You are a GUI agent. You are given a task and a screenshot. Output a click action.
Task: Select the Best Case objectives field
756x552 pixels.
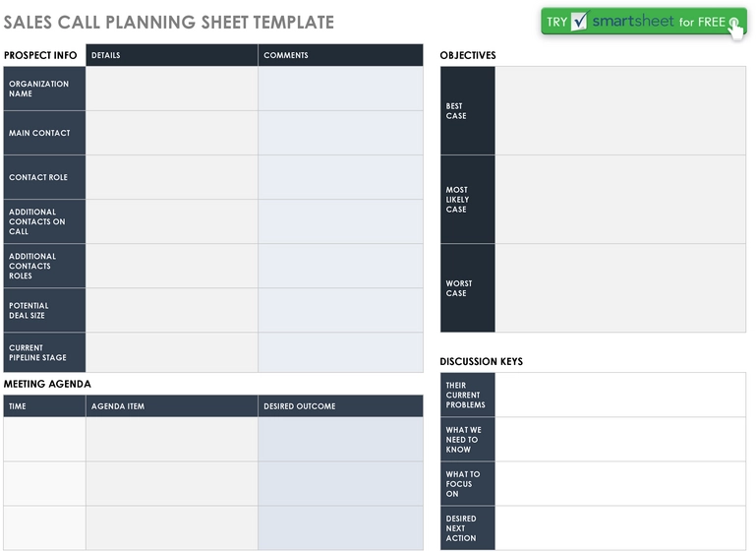pyautogui.click(x=620, y=111)
